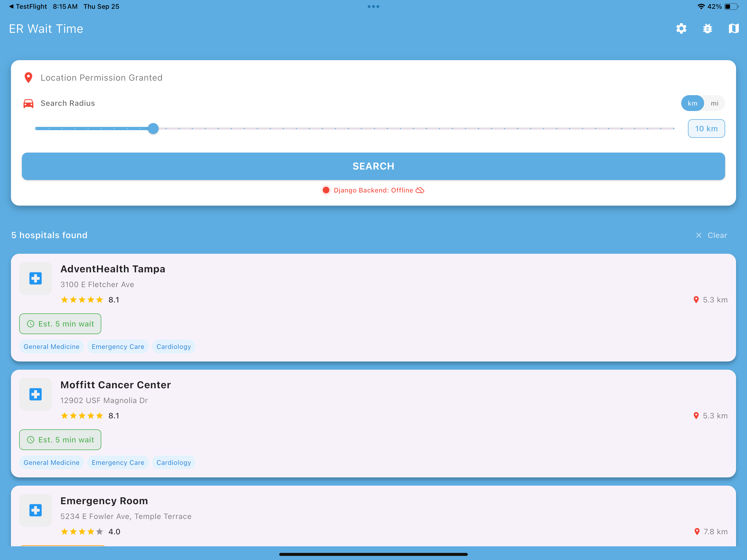Open the Emergency Room card title
747x560 pixels.
(x=104, y=501)
